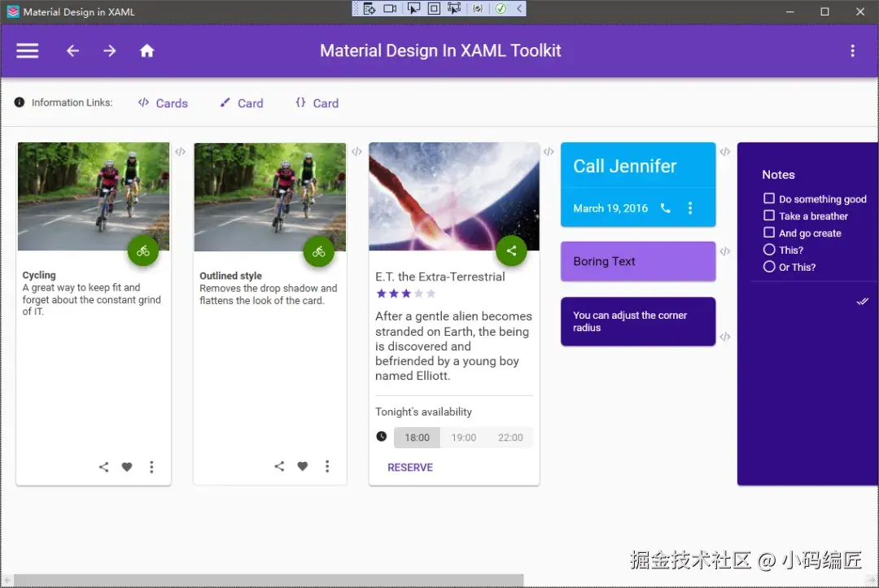
Task: Click the RESERVE button
Action: [x=410, y=468]
